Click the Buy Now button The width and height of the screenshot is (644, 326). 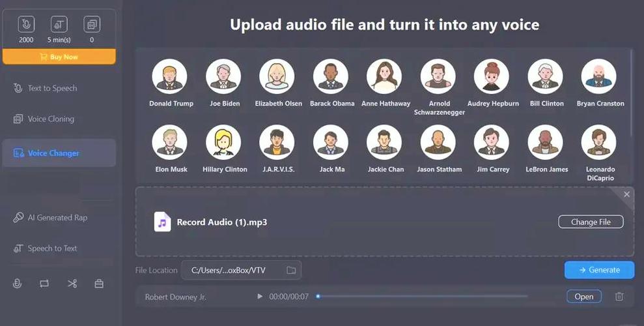tap(59, 57)
